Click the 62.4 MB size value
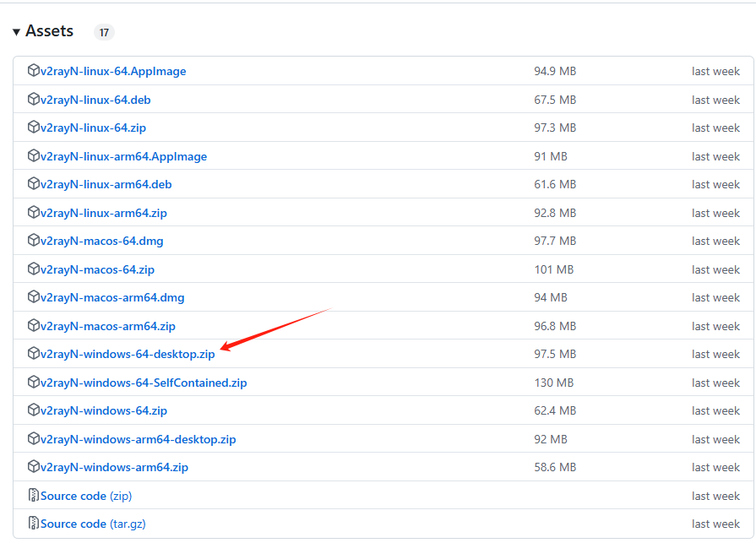Viewport: 756px width, 543px height. [555, 411]
